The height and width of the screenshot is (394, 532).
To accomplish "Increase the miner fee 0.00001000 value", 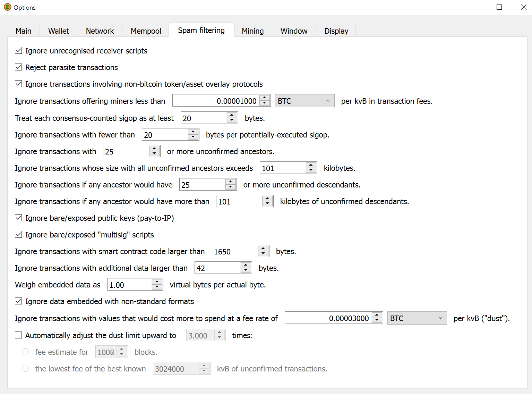I will 265,98.
